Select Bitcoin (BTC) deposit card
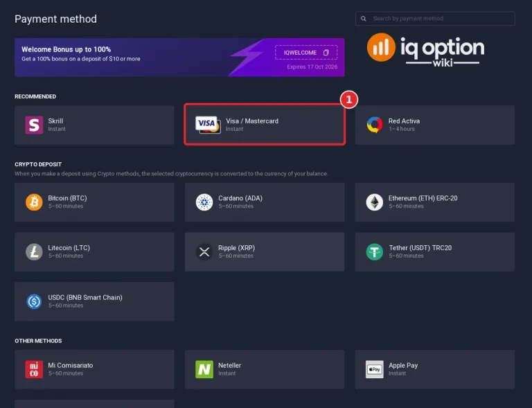 (94, 202)
